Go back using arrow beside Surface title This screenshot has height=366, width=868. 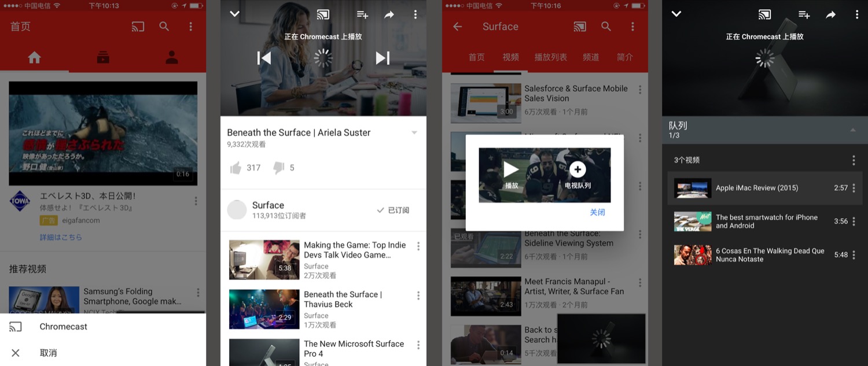point(458,27)
